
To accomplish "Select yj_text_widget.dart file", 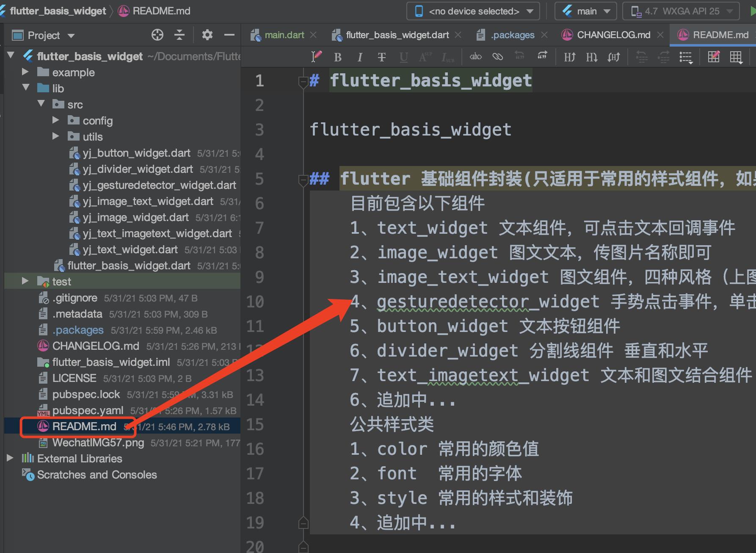I will tap(130, 249).
